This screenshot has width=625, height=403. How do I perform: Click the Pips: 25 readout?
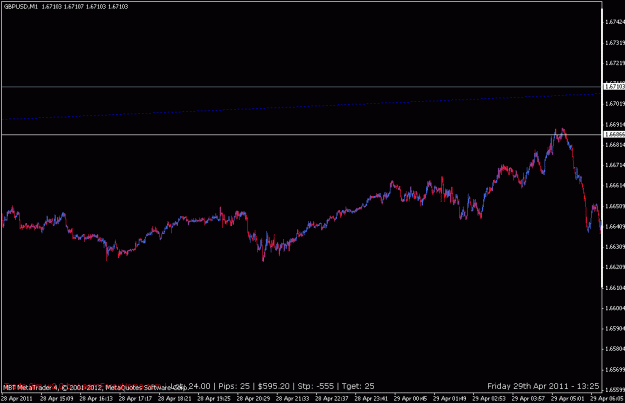coord(234,386)
